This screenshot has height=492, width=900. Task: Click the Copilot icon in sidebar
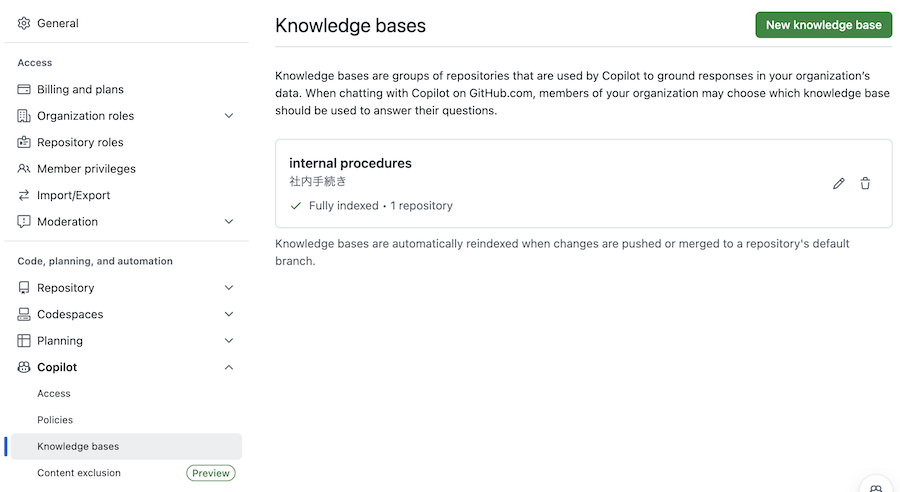click(24, 367)
